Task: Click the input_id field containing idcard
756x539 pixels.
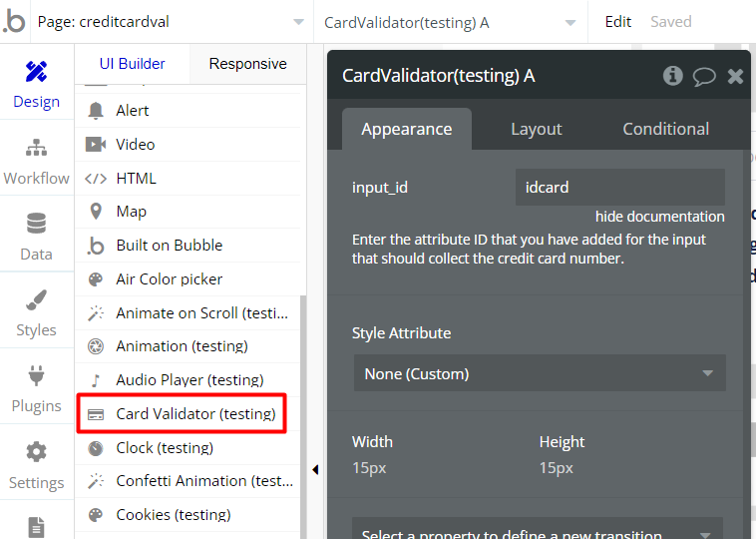Action: pyautogui.click(x=619, y=187)
